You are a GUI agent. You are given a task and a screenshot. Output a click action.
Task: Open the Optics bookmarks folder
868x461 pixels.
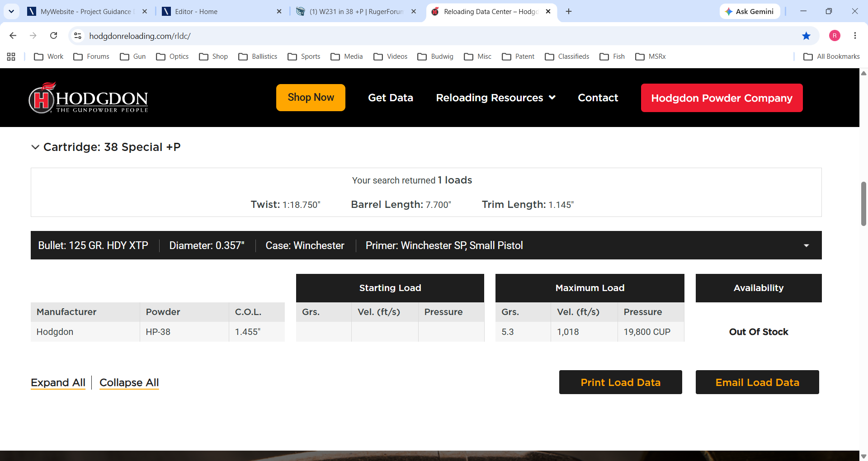172,56
